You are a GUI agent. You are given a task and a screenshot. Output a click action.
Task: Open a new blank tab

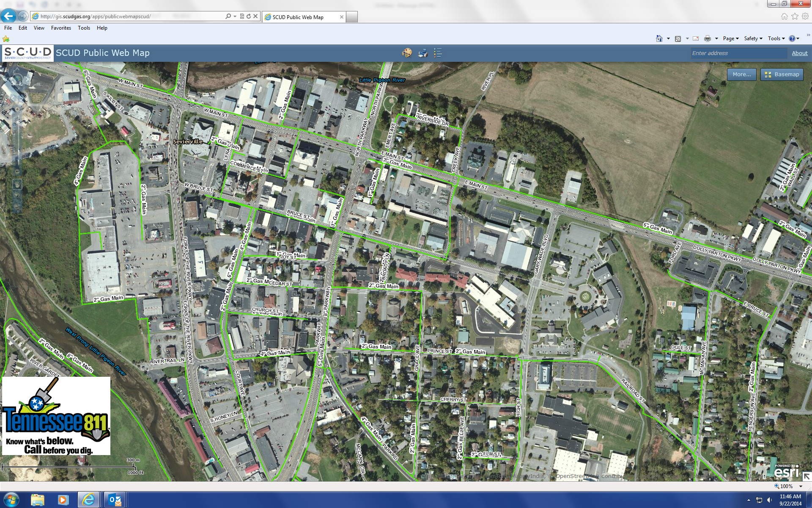352,17
